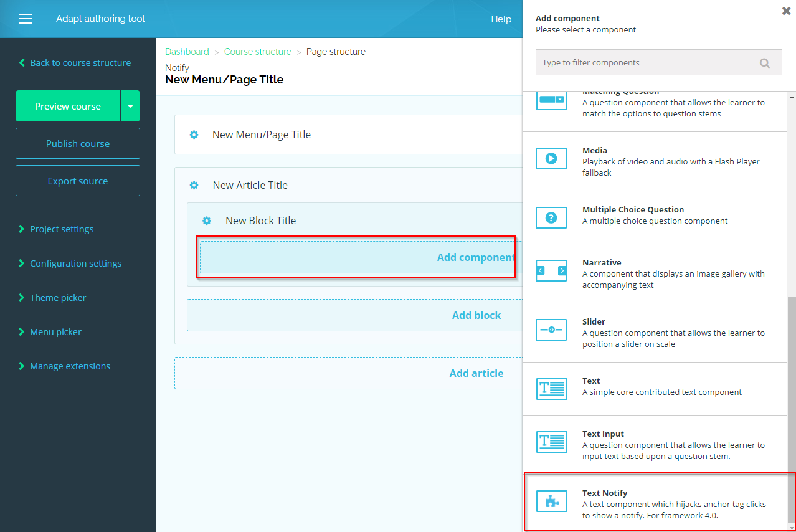This screenshot has height=532, width=796.
Task: Select the Text Input component title
Action: [x=603, y=434]
